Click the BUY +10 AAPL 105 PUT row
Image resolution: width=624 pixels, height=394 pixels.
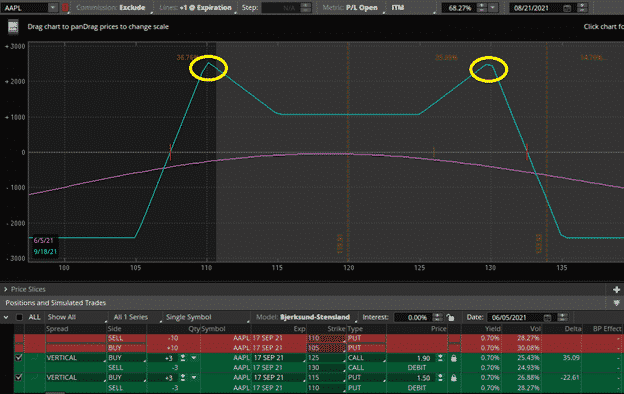pyautogui.click(x=318, y=348)
